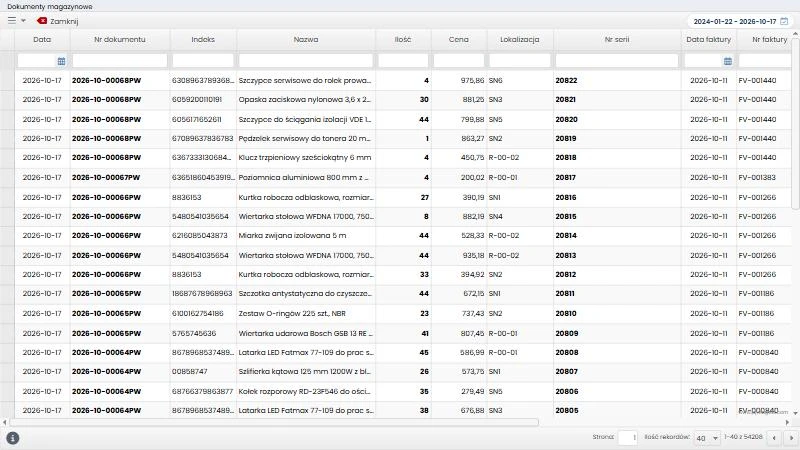
Task: Sort by Nazwa column header
Action: [306, 39]
